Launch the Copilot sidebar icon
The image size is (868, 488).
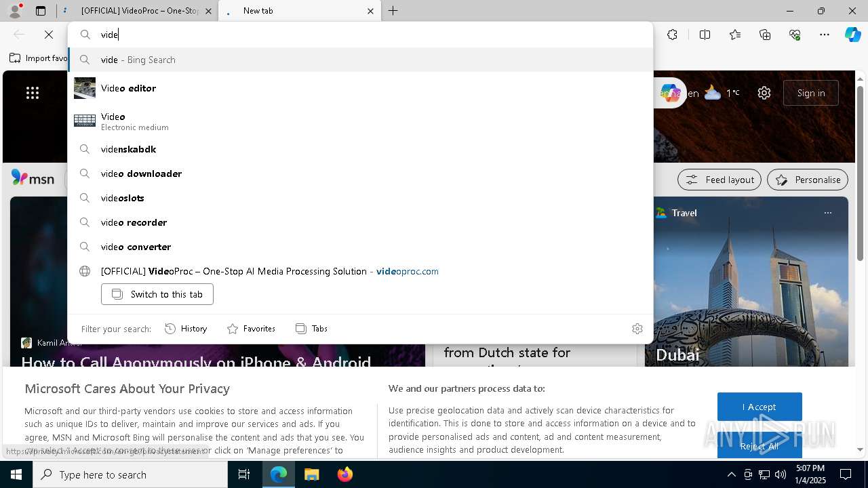tap(852, 35)
